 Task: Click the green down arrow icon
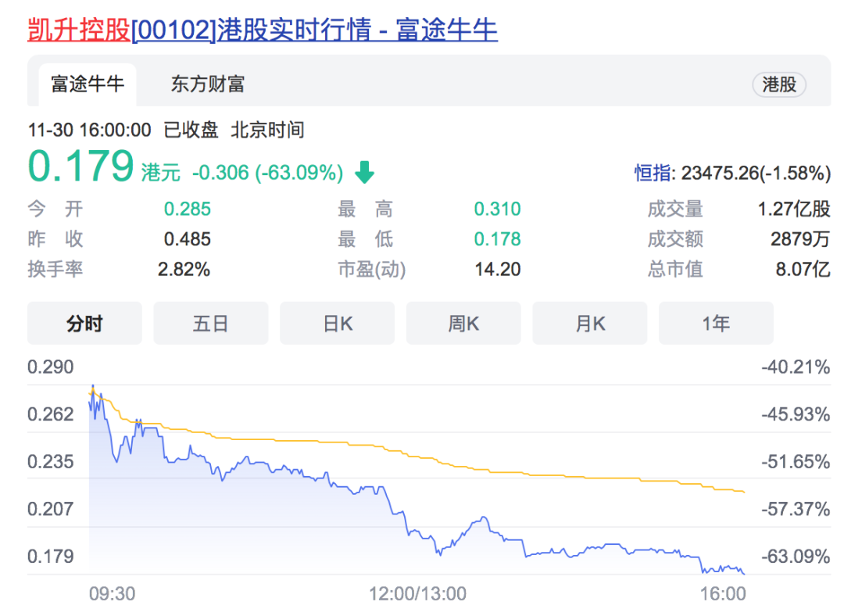tap(364, 172)
